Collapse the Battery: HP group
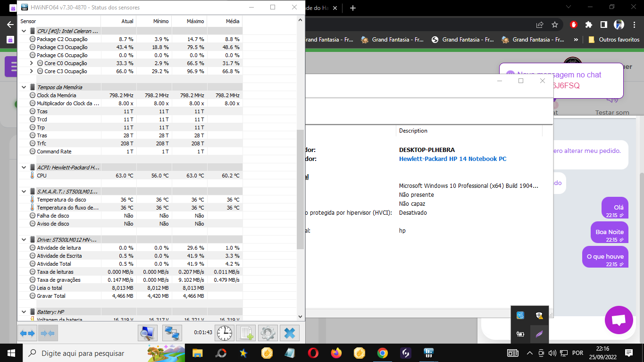The height and width of the screenshot is (362, 644). coord(24,312)
